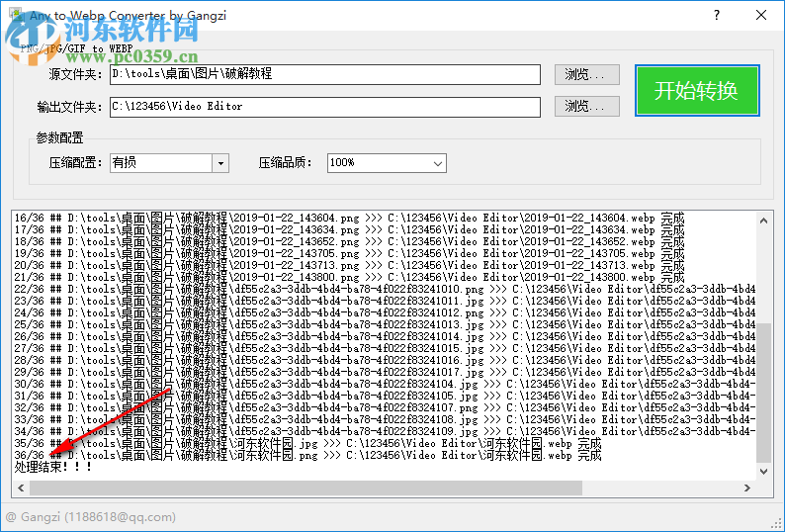Select log line 22/36 ending 83241010.png

[385, 289]
